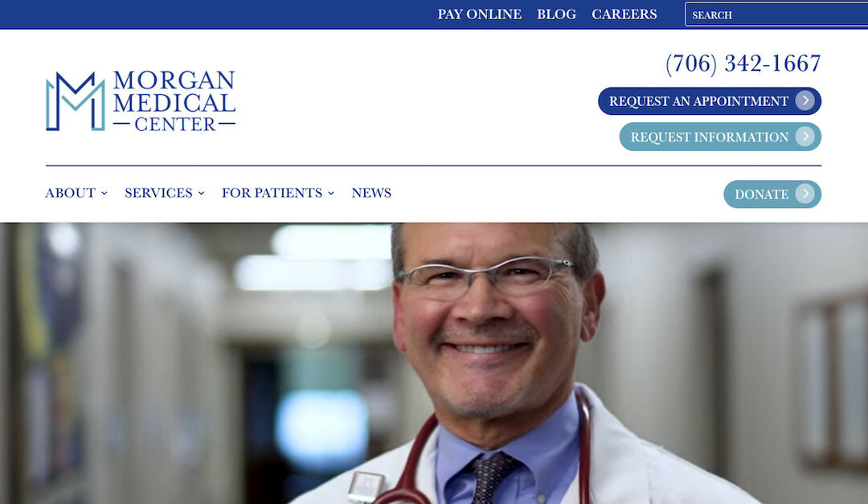Open the Careers link
868x504 pixels.
(624, 14)
